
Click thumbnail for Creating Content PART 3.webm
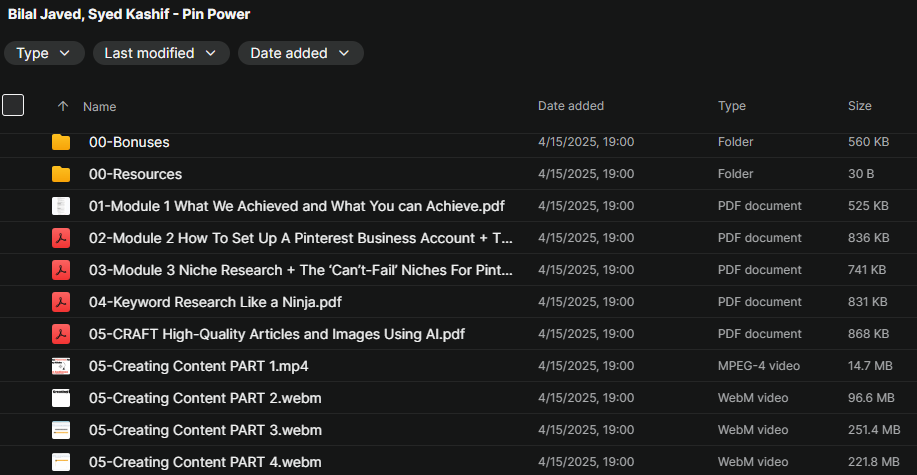coord(61,430)
